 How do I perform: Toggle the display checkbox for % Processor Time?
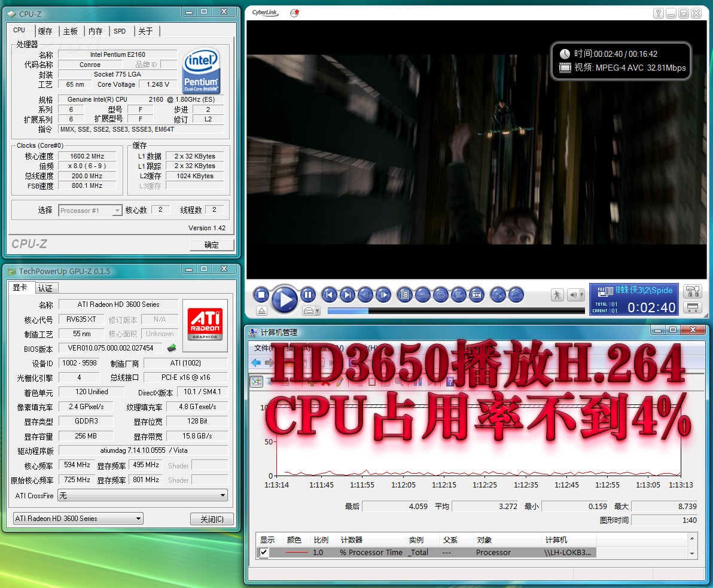tap(264, 552)
